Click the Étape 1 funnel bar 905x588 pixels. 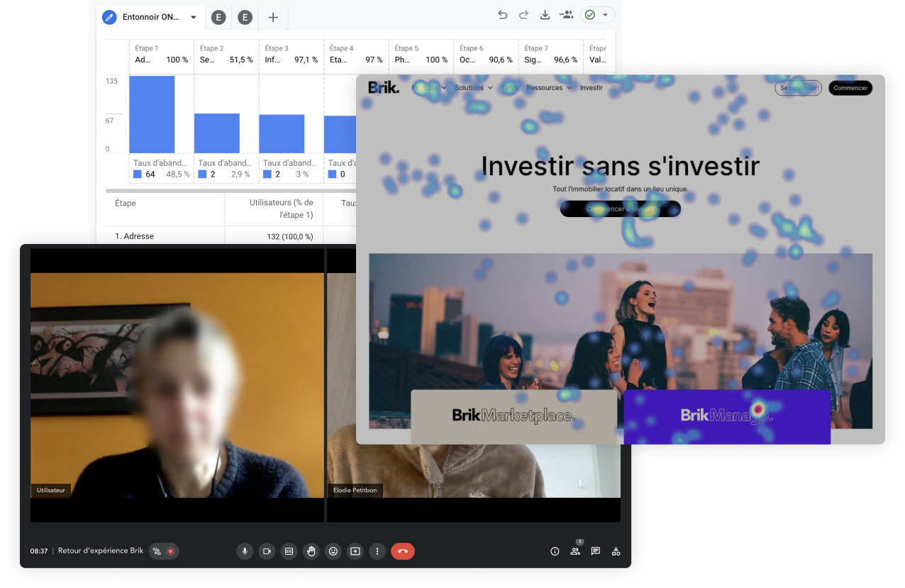[x=152, y=114]
